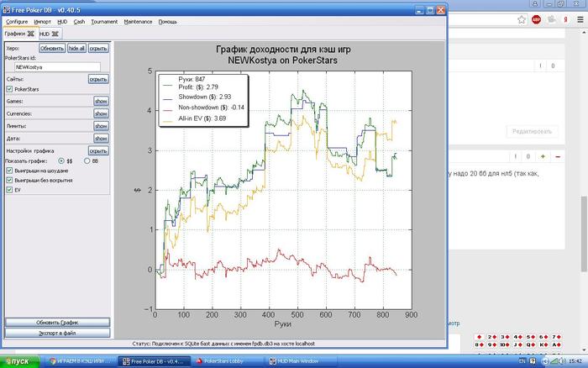Click the Queen of diamonds card icon
Viewport: 588px width, 368px height.
530,344
